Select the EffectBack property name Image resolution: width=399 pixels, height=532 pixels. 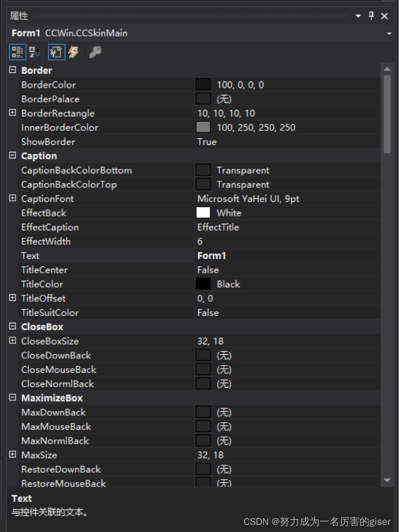(44, 213)
